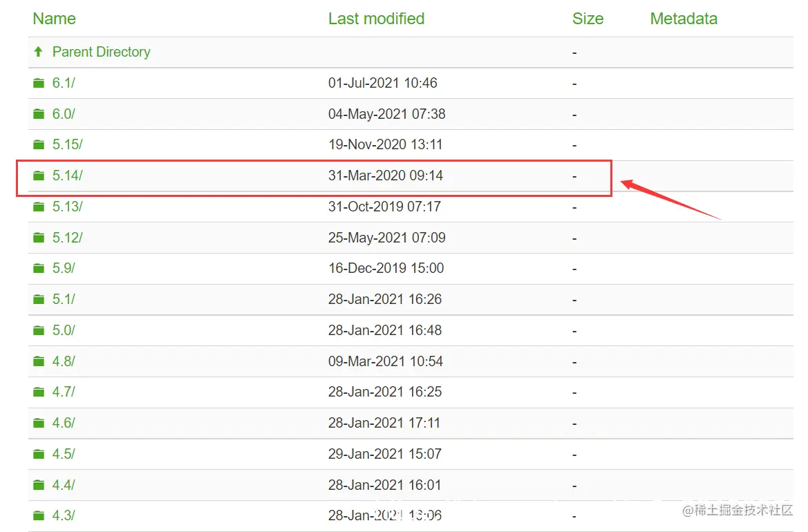
Task: Click the folder icon for 4.6/
Action: coord(39,423)
